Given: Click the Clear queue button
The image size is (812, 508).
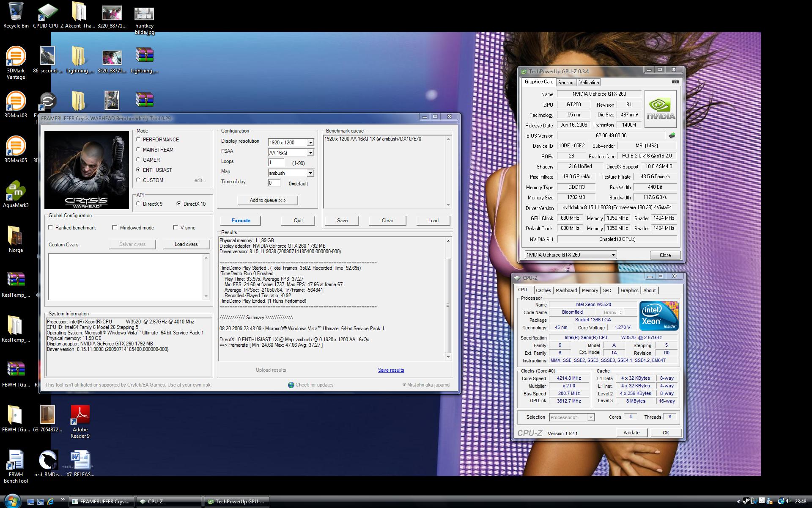Looking at the screenshot, I should click(x=387, y=221).
